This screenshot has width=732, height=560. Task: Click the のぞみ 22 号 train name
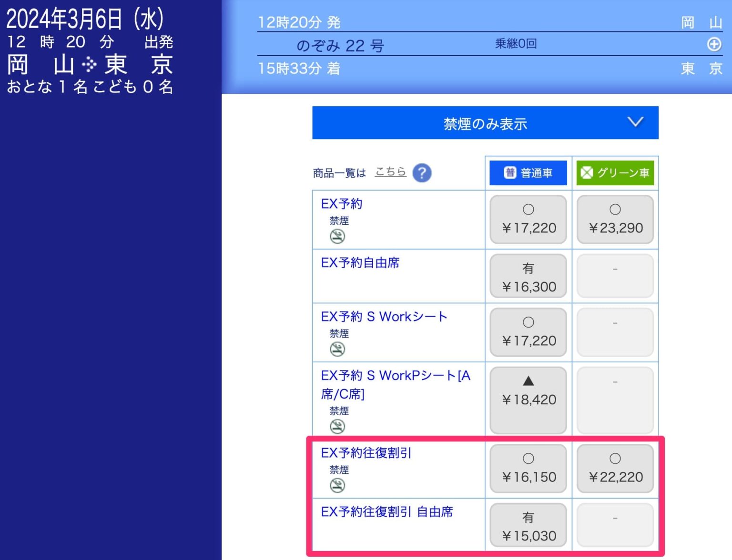340,46
